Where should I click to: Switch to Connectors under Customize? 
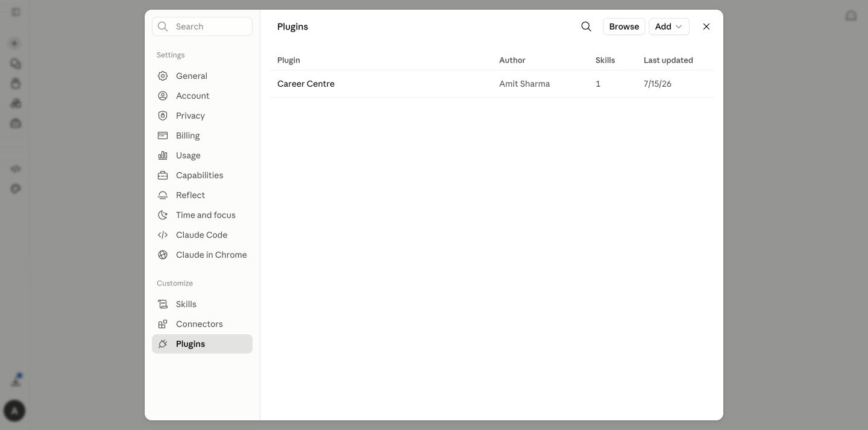point(202,324)
